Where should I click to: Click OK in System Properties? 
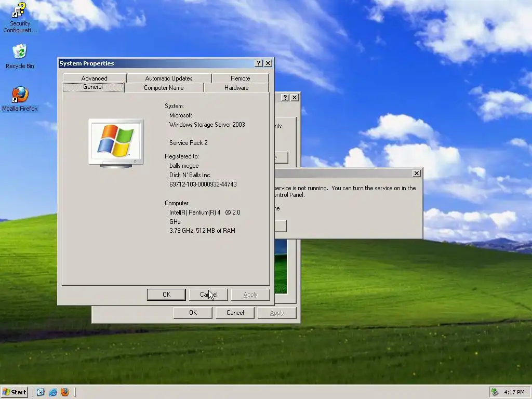(x=166, y=295)
